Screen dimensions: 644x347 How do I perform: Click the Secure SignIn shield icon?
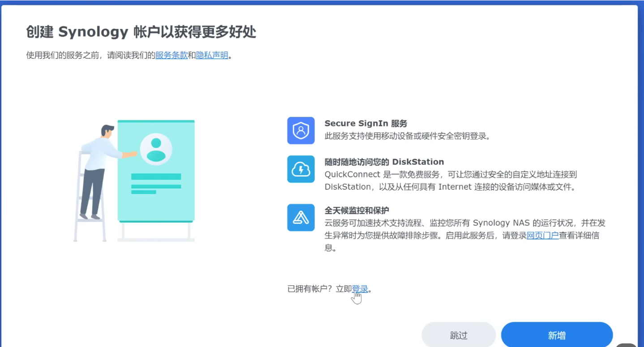[x=301, y=131]
